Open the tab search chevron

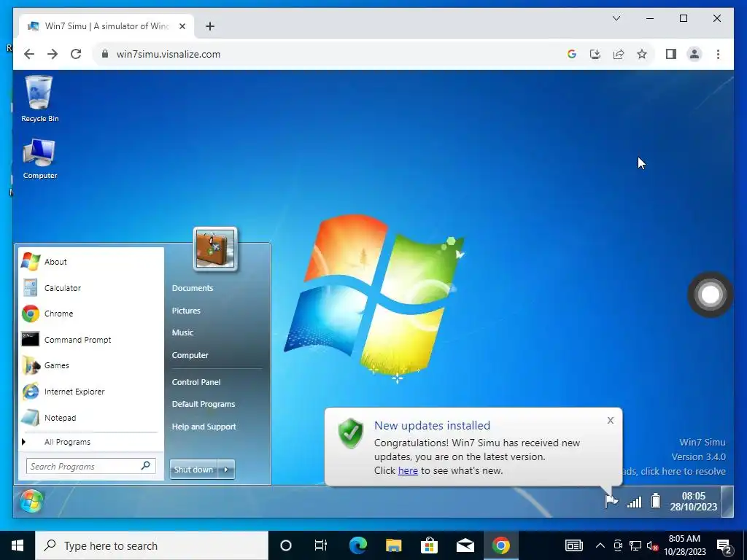616,18
